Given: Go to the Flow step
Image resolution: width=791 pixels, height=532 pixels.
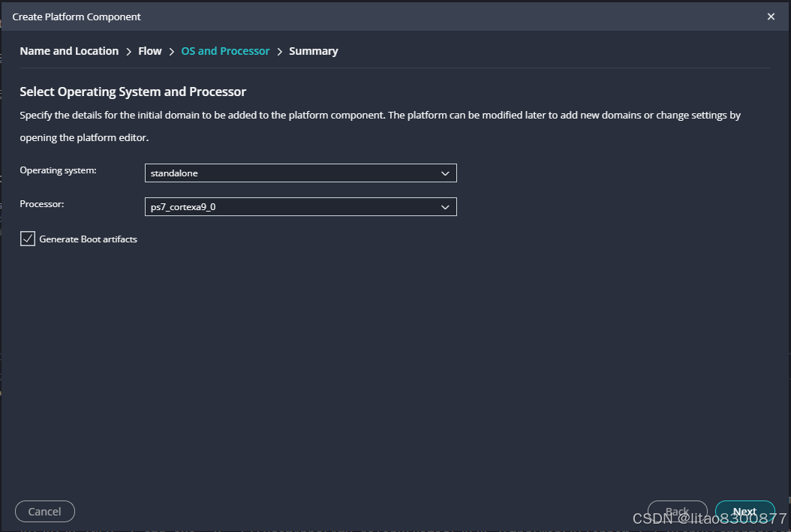Looking at the screenshot, I should point(150,51).
